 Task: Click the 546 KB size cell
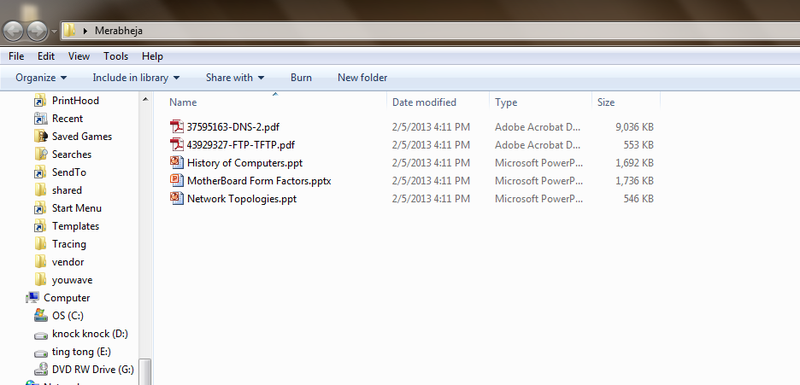pos(638,199)
